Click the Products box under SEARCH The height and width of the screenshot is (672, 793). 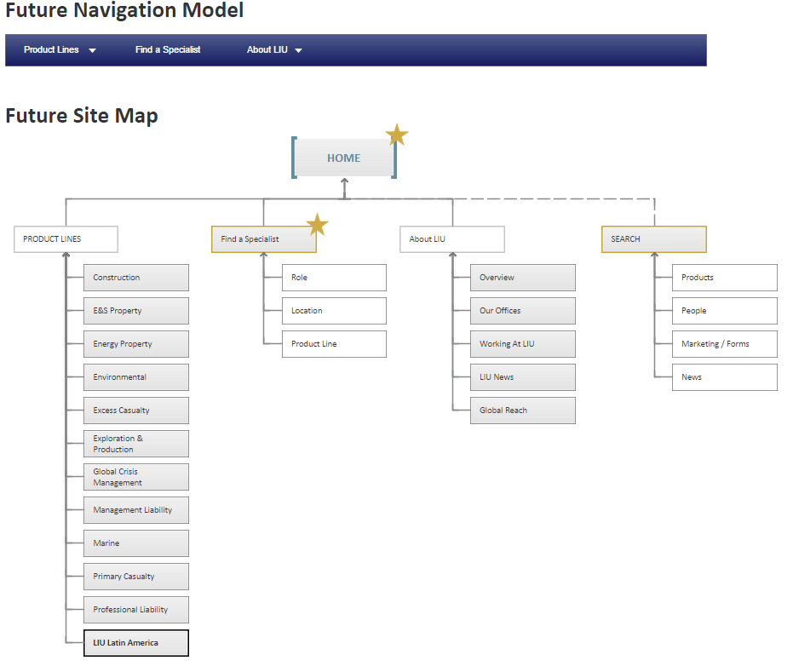tap(725, 278)
